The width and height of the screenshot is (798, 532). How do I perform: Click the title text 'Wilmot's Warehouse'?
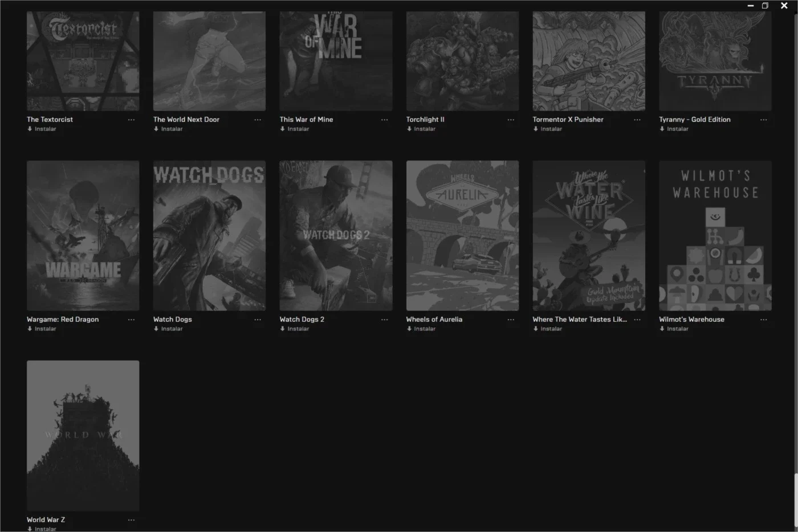pyautogui.click(x=692, y=320)
